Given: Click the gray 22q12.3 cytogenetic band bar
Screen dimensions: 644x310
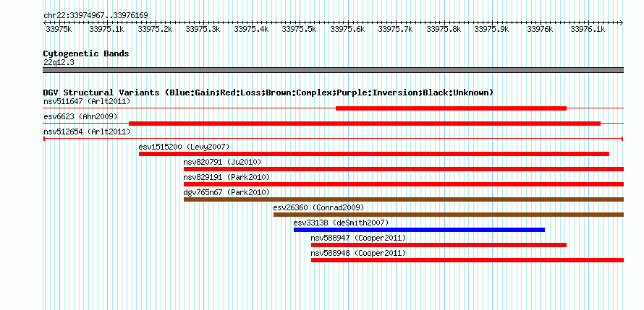Looking at the screenshot, I should coord(333,70).
